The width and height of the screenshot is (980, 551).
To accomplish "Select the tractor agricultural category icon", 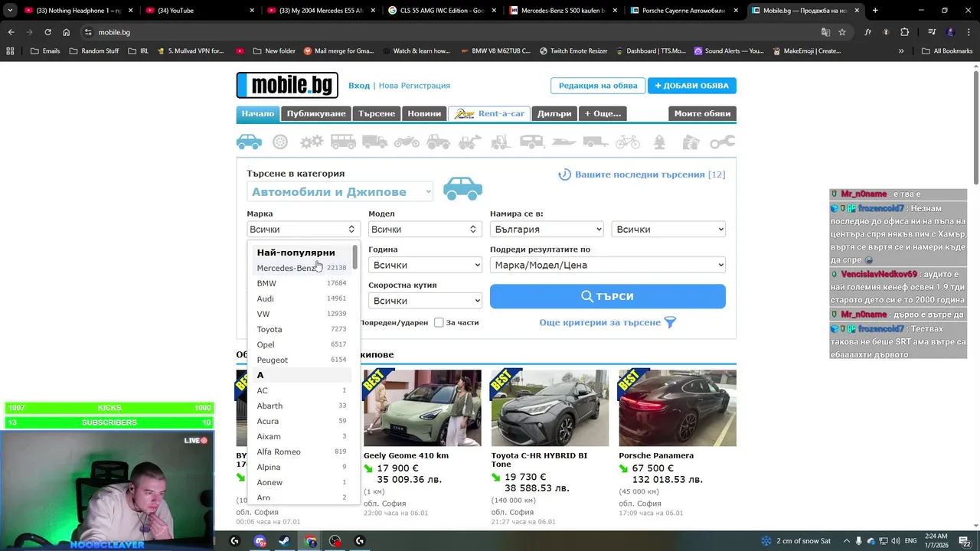I will tap(438, 142).
